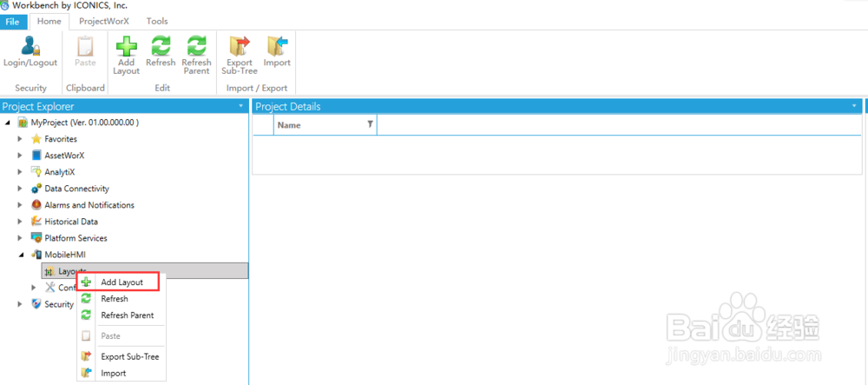Open the File menu
This screenshot has height=385, width=868.
[13, 22]
